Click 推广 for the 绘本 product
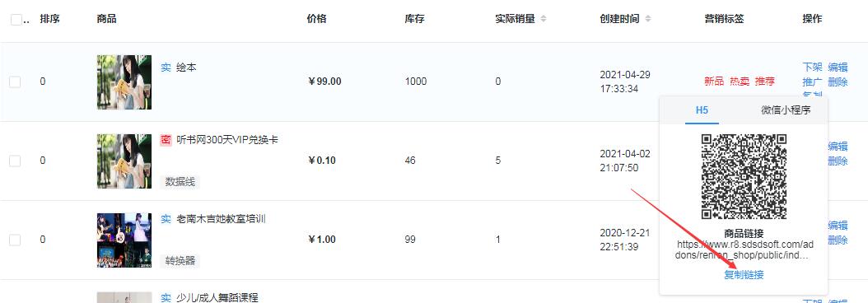The image size is (868, 303). click(x=812, y=82)
